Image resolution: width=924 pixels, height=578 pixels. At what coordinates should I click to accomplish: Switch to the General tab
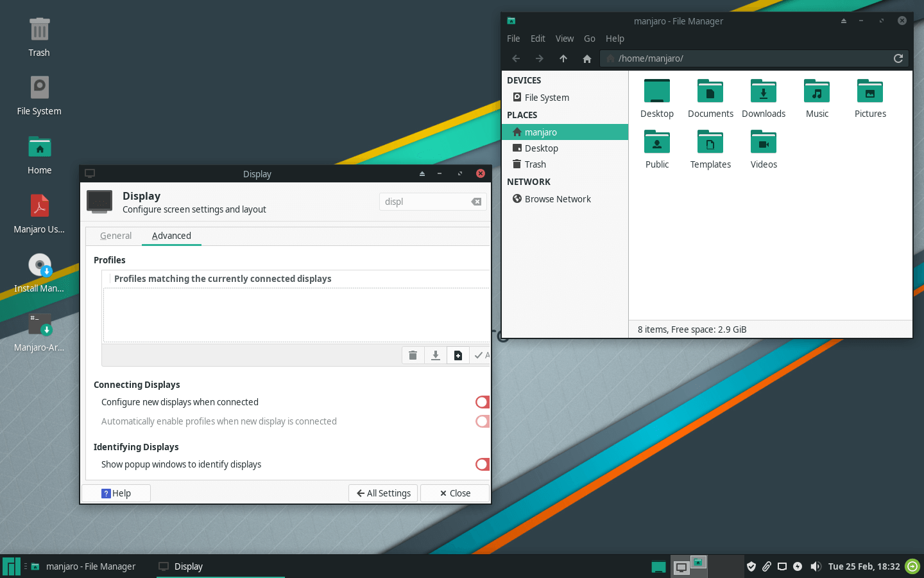116,236
